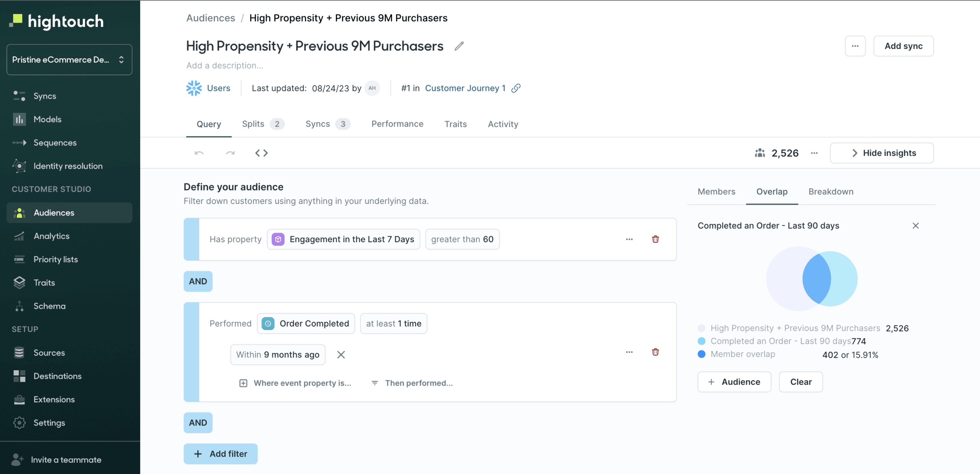Open the SQL code view brackets icon

(x=261, y=153)
